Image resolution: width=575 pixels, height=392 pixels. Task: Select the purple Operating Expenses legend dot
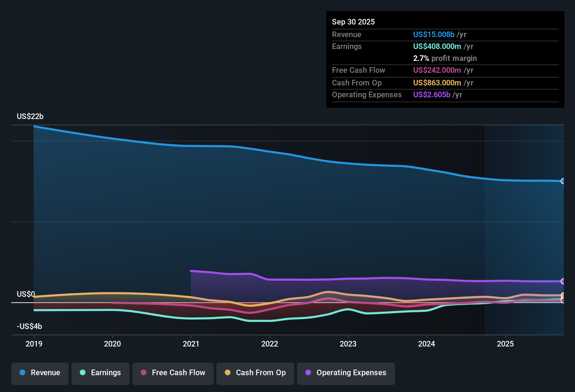click(x=308, y=373)
